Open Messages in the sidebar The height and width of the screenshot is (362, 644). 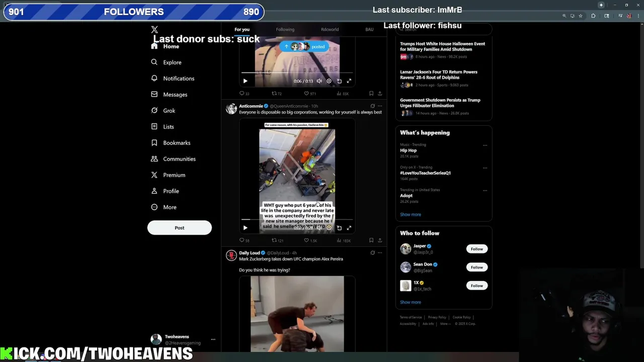169,95
